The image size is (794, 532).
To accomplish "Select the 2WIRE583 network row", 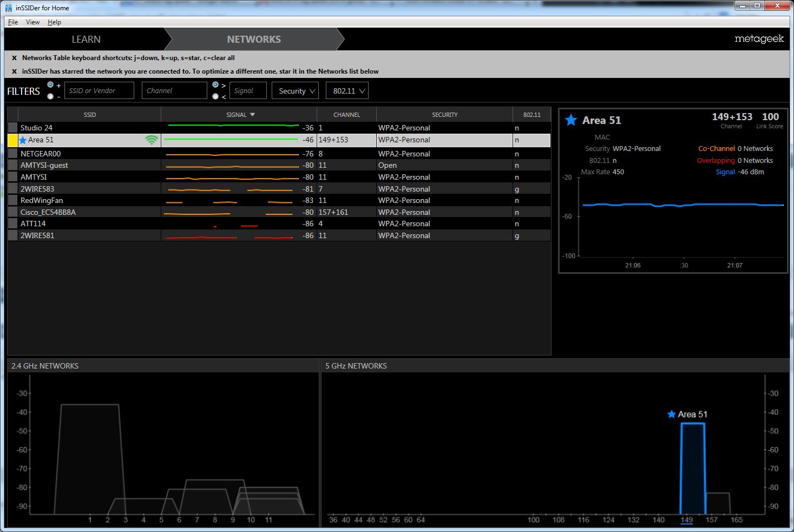I will [x=279, y=189].
